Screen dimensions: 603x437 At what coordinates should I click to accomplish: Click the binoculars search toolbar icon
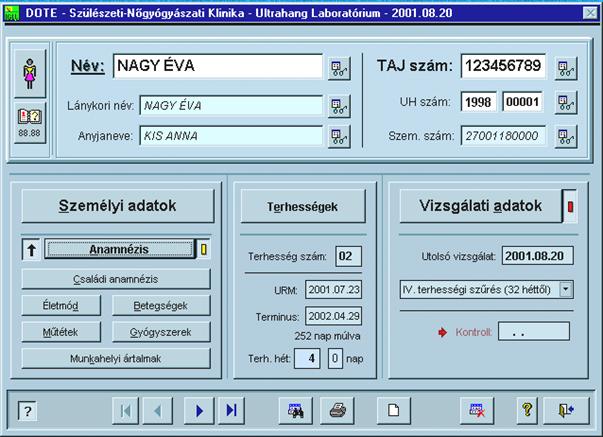(295, 411)
